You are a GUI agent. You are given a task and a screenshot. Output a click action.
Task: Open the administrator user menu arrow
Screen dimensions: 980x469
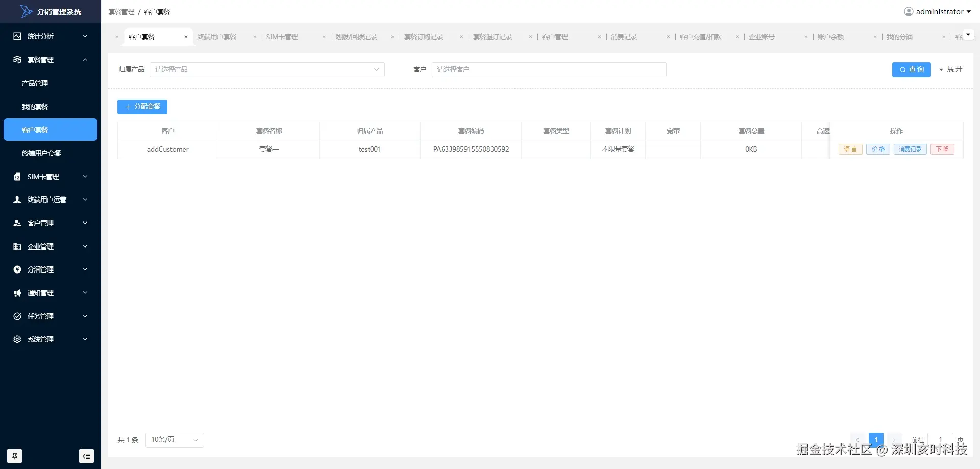969,12
